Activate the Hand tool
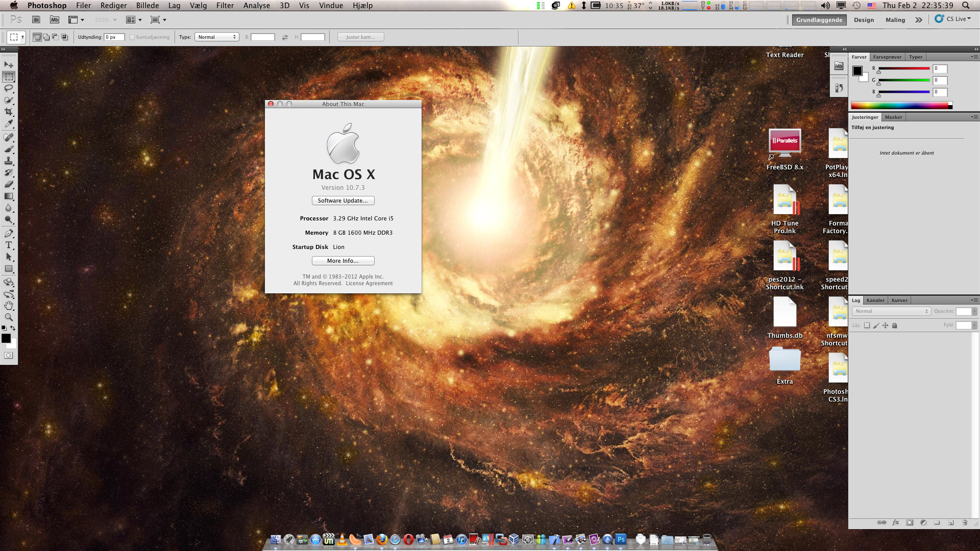This screenshot has height=551, width=980. click(9, 305)
